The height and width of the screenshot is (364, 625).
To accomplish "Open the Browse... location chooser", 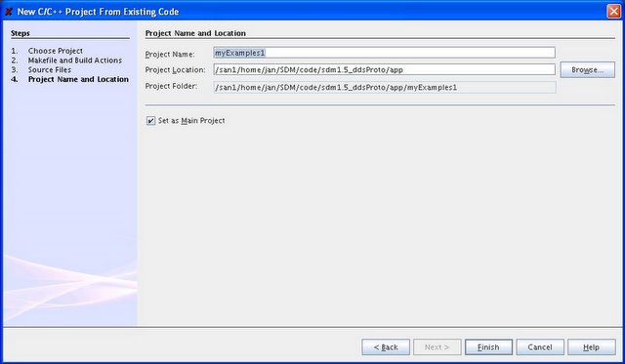I will point(588,69).
